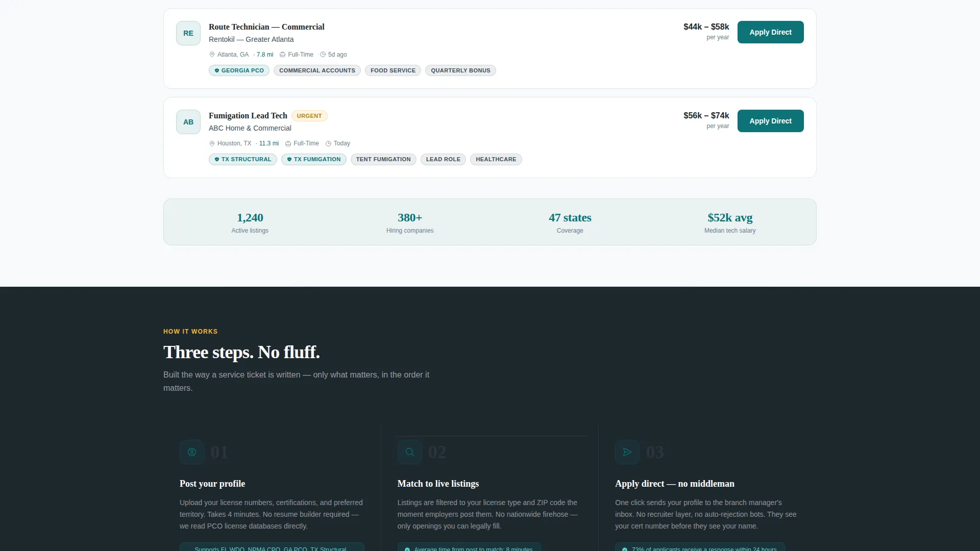Click the 380+ Hiring companies stat
980x551 pixels.
[x=410, y=222]
